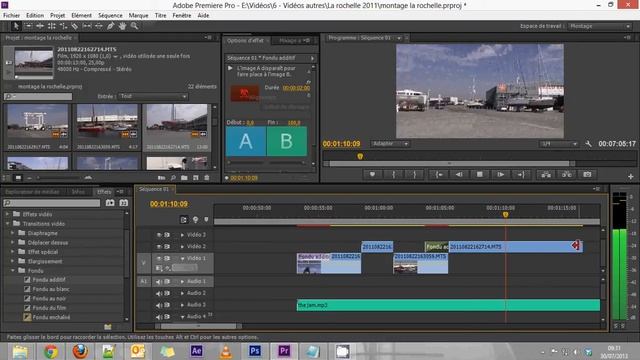Screen dimensions: 640x360
Task: Open the Fichier menu
Action: pyautogui.click(x=11, y=16)
